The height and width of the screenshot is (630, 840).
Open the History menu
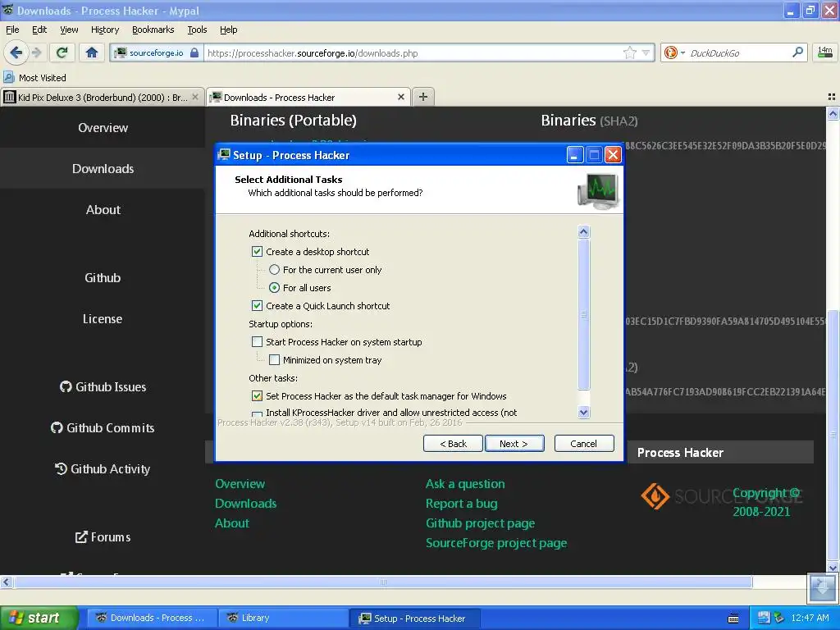click(105, 30)
